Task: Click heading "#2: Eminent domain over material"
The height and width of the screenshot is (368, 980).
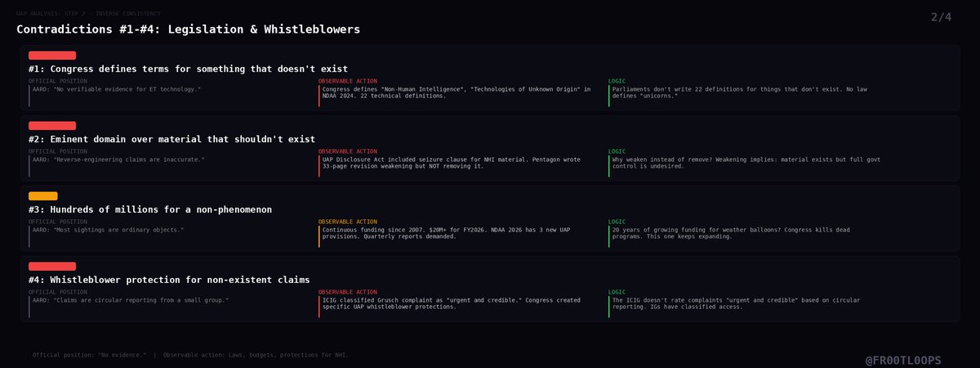Action: (171, 139)
